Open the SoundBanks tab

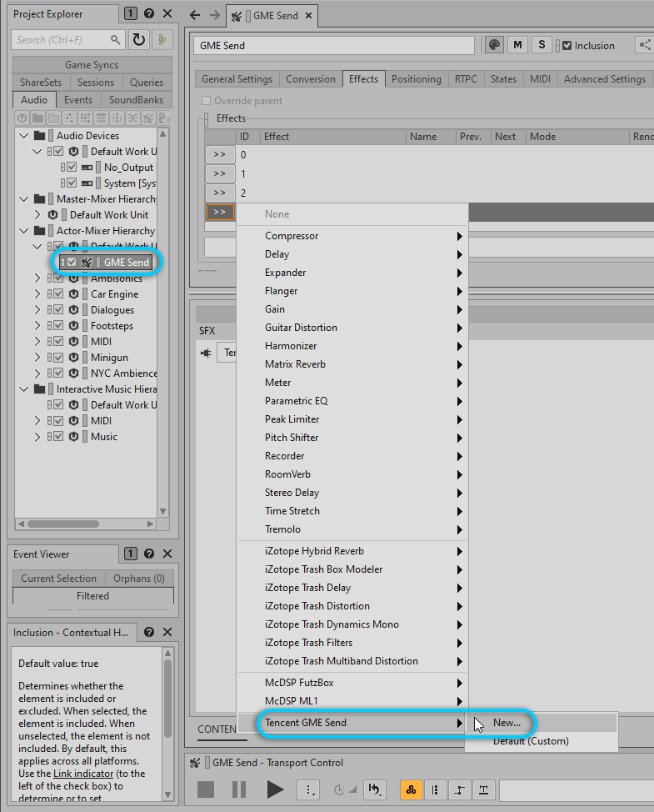click(x=137, y=100)
